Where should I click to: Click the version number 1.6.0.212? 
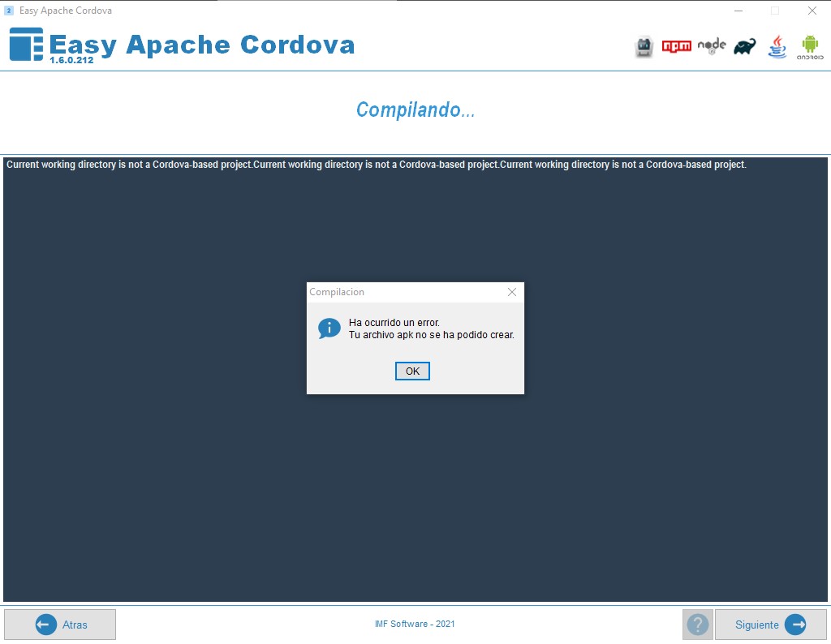point(71,60)
